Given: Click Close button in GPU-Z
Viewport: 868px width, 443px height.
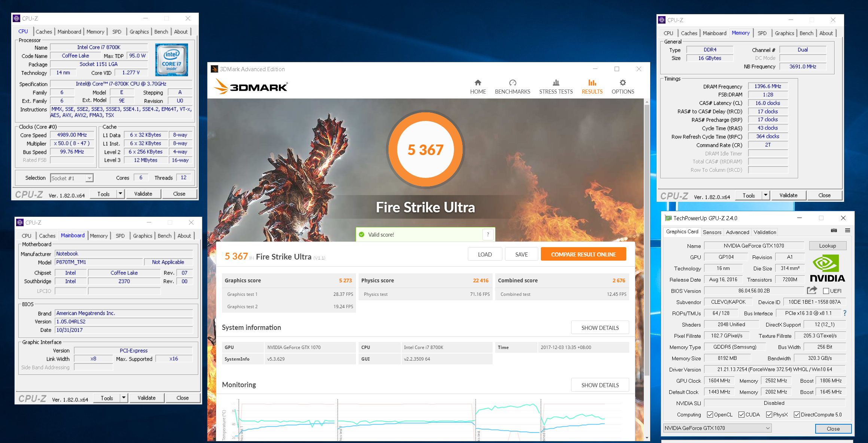Looking at the screenshot, I should pyautogui.click(x=833, y=429).
